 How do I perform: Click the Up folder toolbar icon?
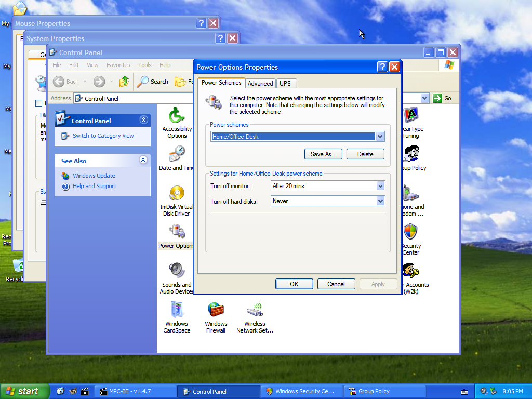pyautogui.click(x=124, y=82)
